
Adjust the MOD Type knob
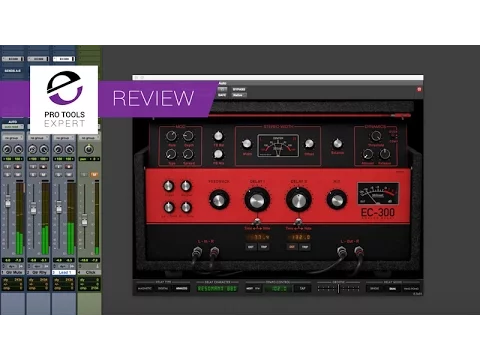(x=171, y=154)
